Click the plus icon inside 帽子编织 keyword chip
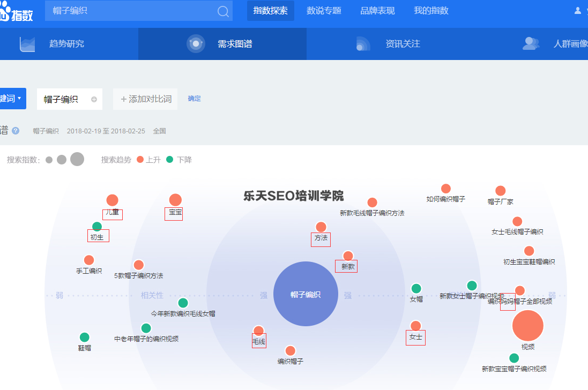This screenshot has width=588, height=390. 94,99
